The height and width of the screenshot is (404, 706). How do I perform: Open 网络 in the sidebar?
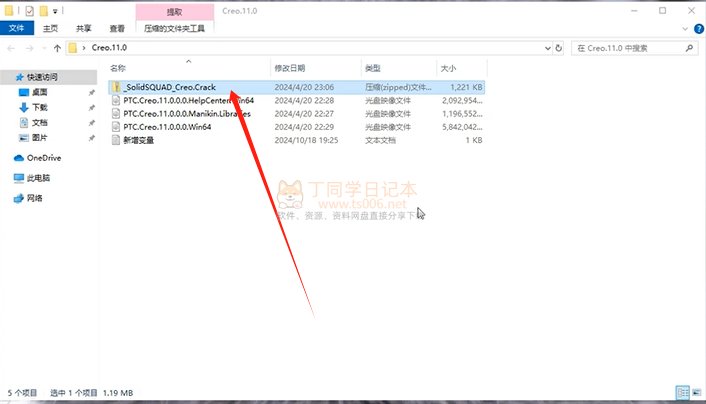[35, 198]
